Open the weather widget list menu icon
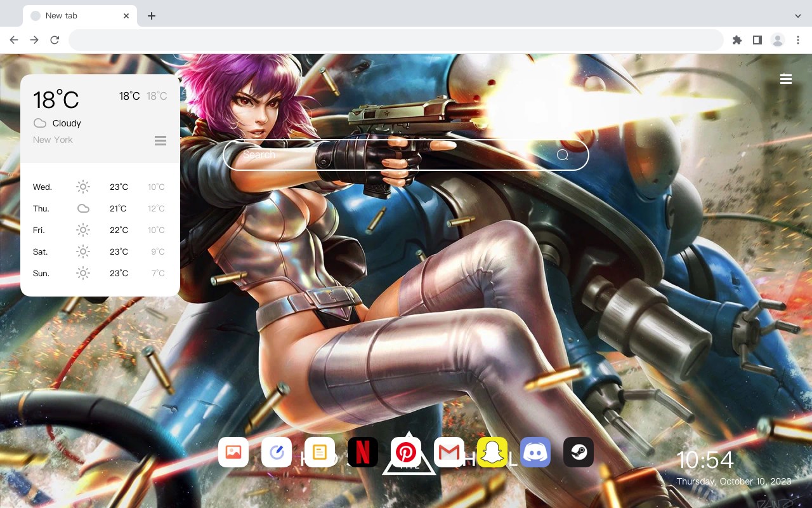812x508 pixels. click(x=160, y=140)
